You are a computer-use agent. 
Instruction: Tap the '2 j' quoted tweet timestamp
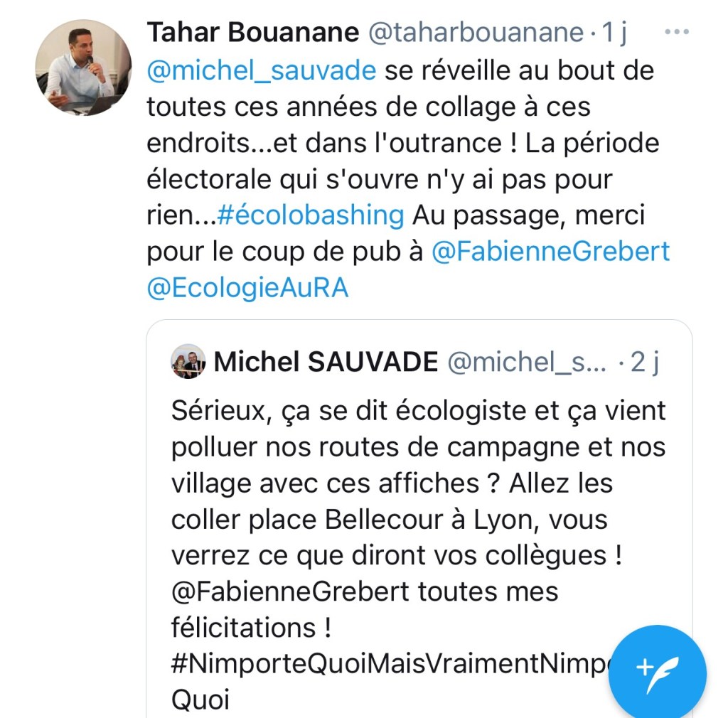(x=645, y=363)
